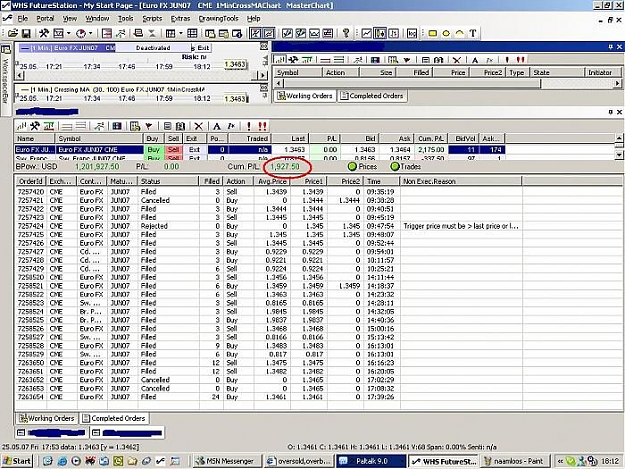625x469 pixels.
Task: Open file with the folder toolbar icon
Action: point(13,33)
